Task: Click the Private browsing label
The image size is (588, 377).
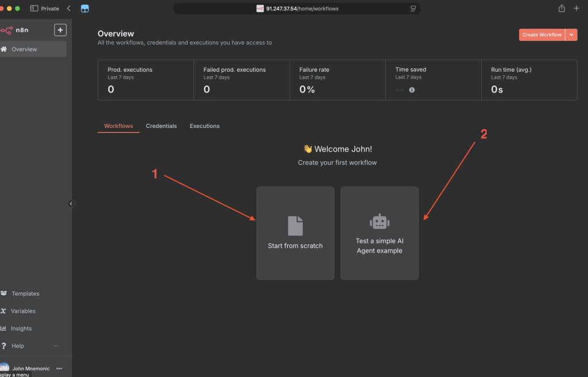Action: click(50, 9)
